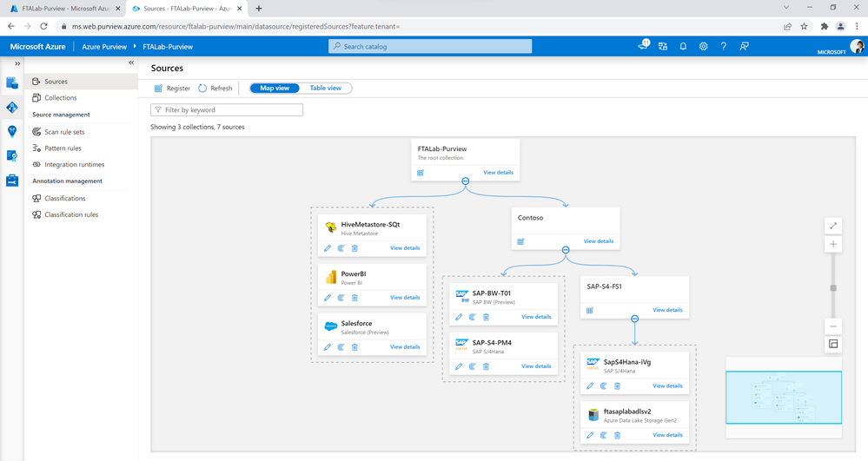Collapse the FTALab-Purview root collection node

[x=466, y=181]
